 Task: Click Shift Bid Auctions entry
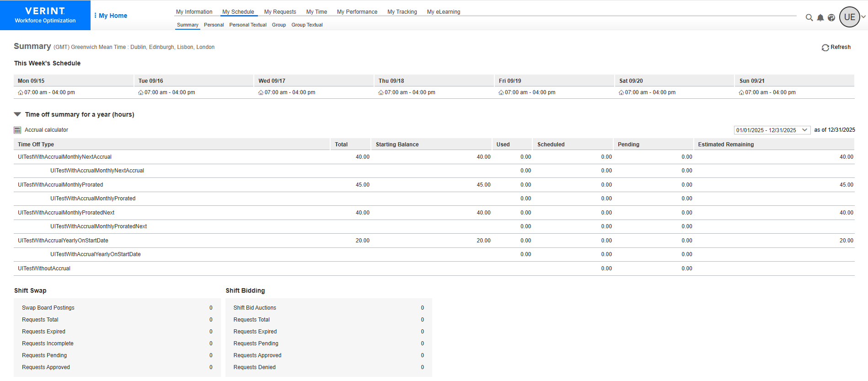click(255, 308)
